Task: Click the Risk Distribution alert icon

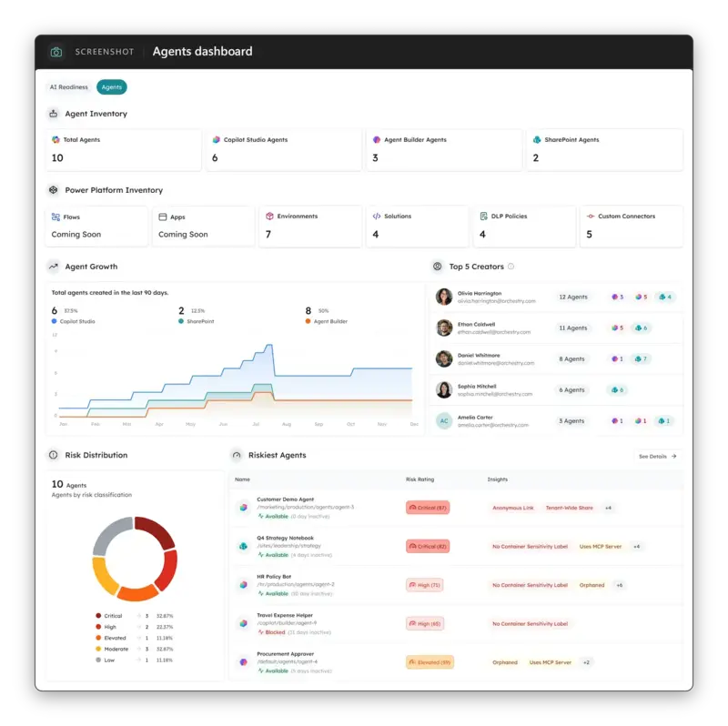Action: coord(54,455)
